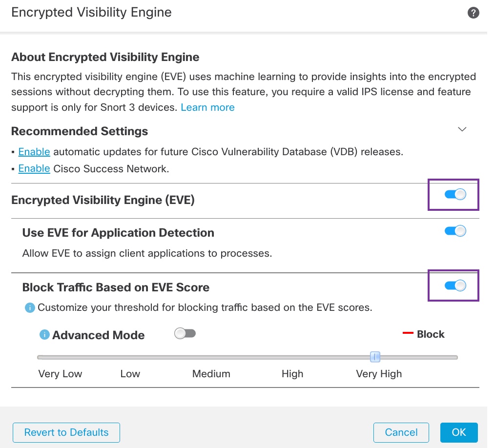Click Enable link for Cisco Success Network

[x=34, y=168]
